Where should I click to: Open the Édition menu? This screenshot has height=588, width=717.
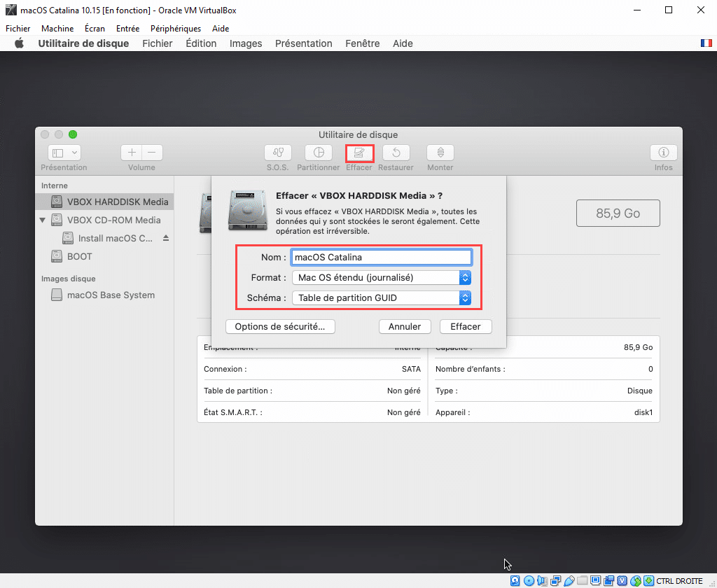click(201, 43)
